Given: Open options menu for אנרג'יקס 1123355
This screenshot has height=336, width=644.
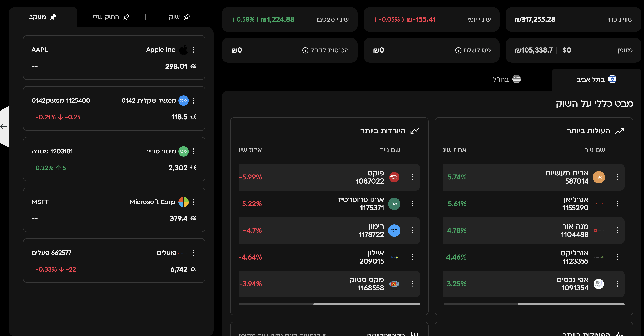Looking at the screenshot, I should coord(617,257).
